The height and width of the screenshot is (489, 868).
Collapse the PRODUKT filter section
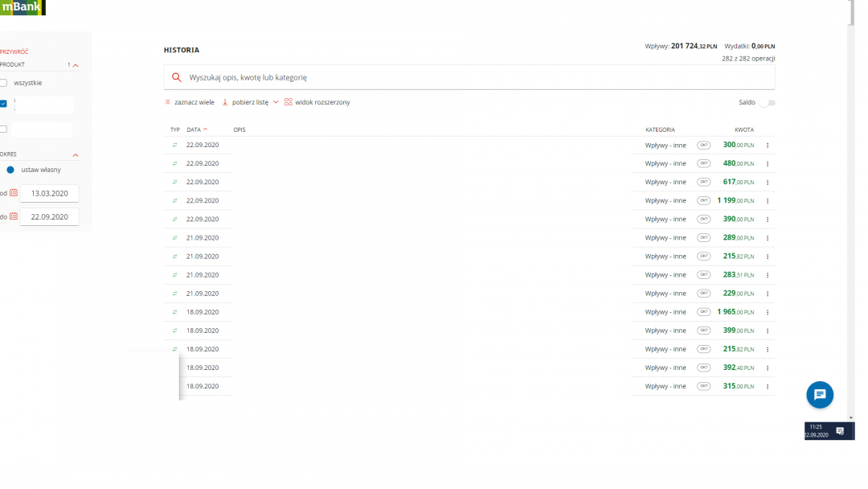76,65
